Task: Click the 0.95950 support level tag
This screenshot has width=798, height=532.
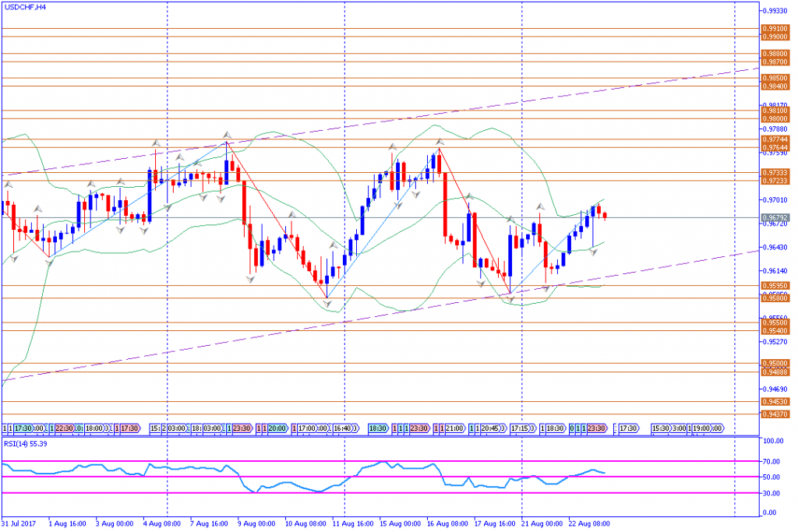Action: 773,286
